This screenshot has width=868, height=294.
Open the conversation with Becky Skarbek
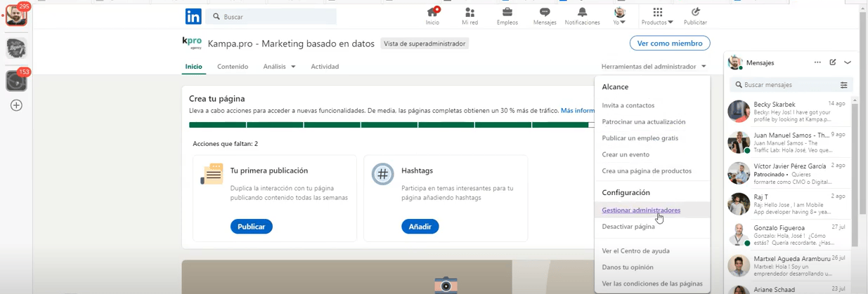click(x=787, y=112)
